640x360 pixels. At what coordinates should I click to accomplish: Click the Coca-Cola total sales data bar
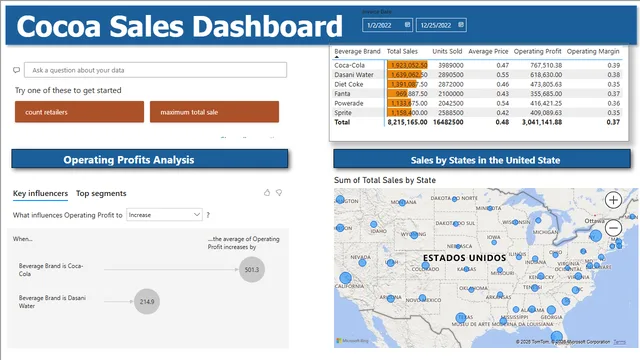pos(407,65)
